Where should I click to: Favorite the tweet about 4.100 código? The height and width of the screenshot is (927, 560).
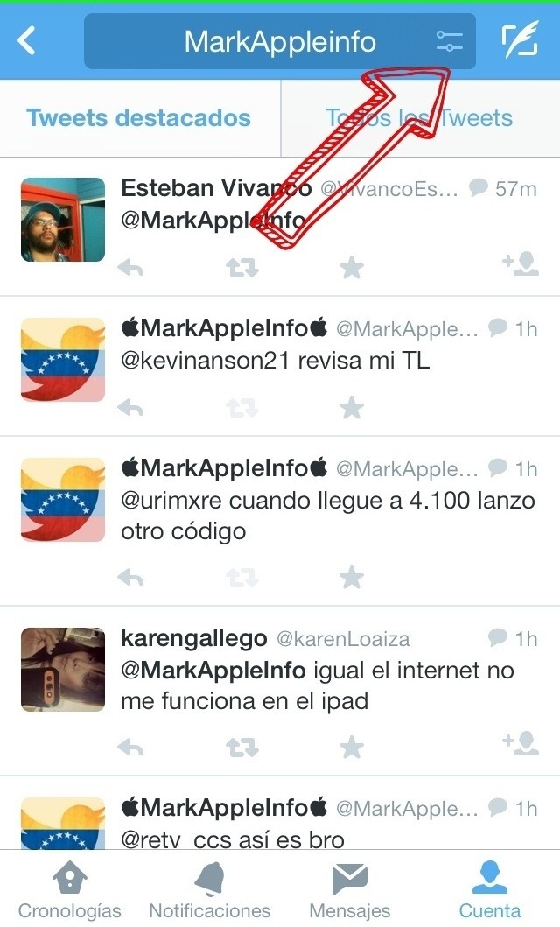click(352, 577)
